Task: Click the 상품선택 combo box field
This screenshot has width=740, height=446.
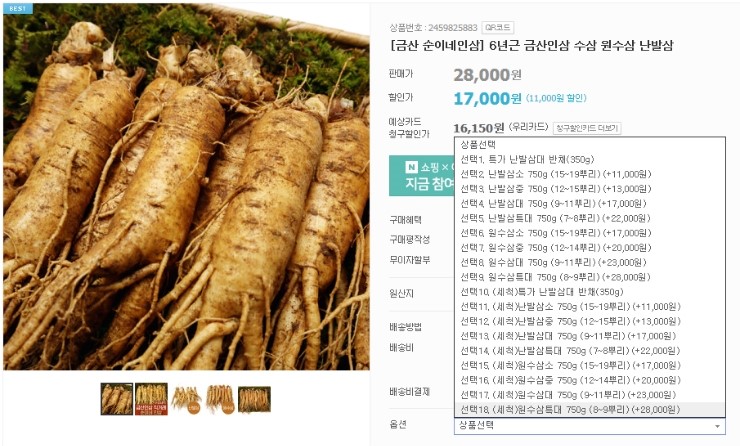Action: 589,426
